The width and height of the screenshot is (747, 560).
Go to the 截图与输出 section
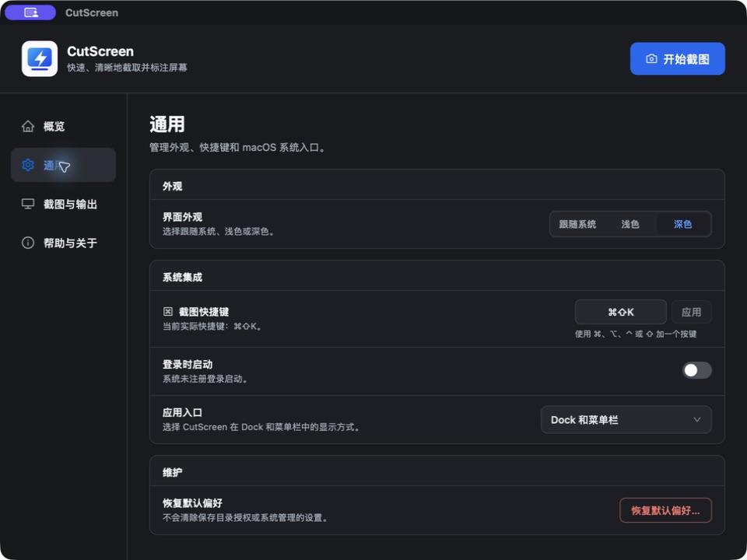click(63, 204)
